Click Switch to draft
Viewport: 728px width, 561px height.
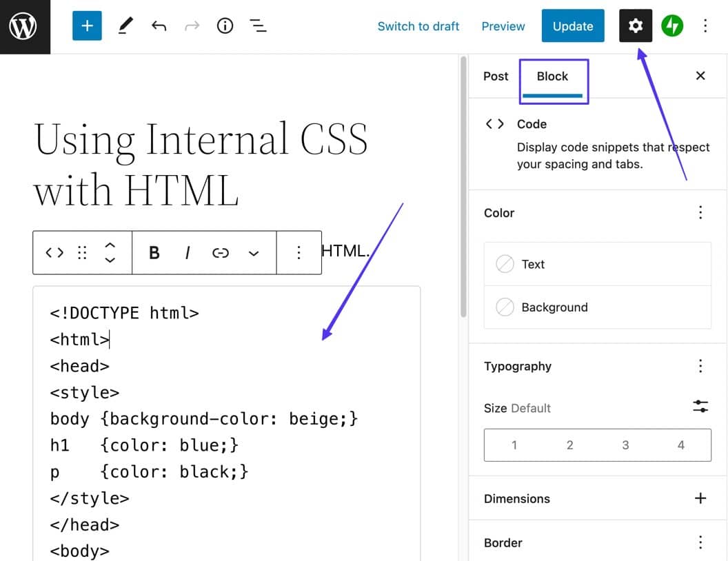coord(418,26)
